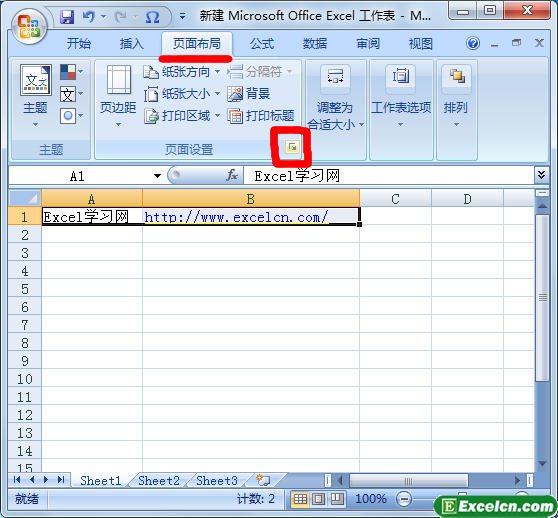
Task: Select row 5 header
Action: pos(25,289)
